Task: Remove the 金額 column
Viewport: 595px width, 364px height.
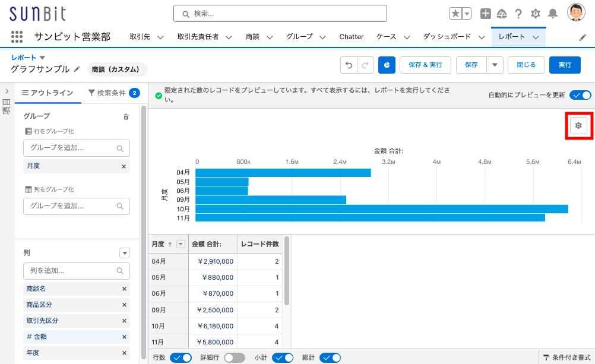Action: (x=124, y=337)
